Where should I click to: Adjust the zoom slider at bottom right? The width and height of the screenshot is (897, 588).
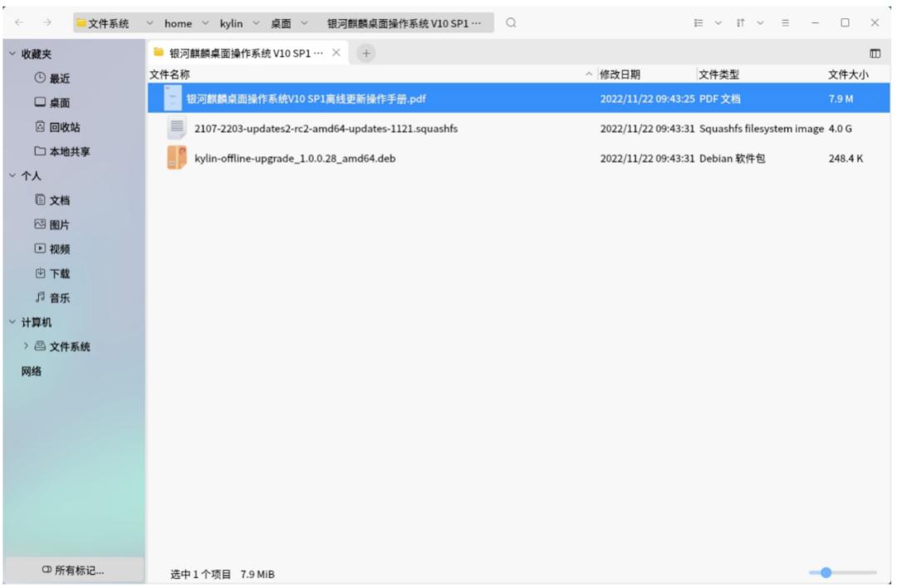click(826, 572)
